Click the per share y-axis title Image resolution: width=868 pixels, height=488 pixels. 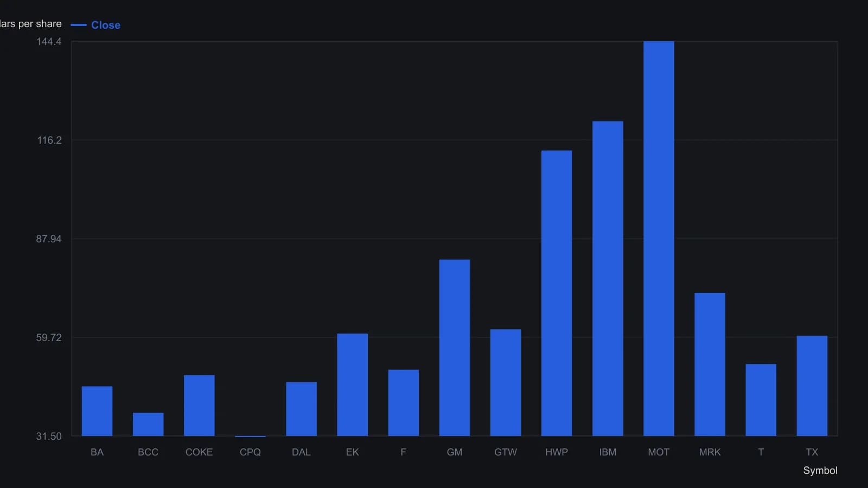tap(31, 24)
